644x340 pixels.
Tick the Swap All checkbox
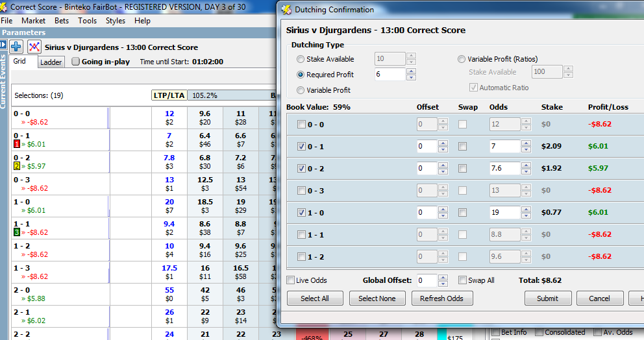(x=462, y=280)
